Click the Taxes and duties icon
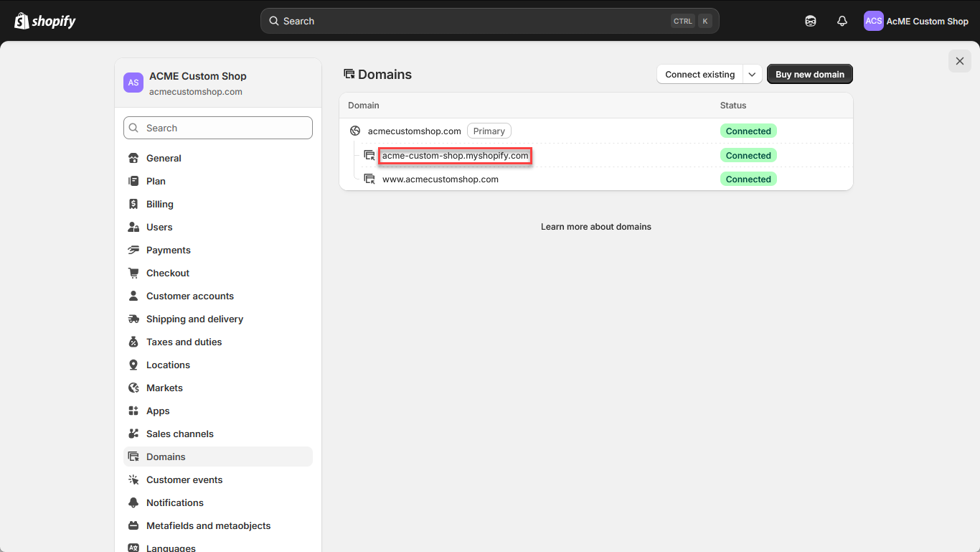 coord(133,342)
